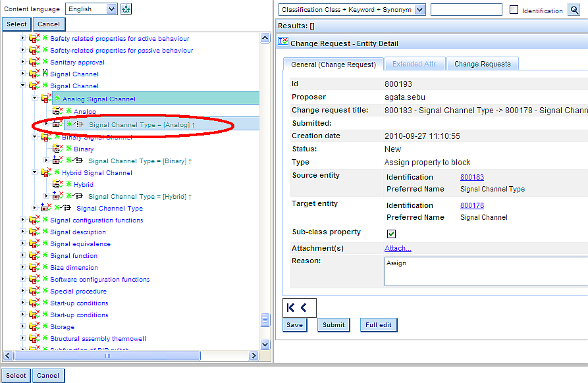Uncheck the Sub-class property checkbox
588x383 pixels.
(391, 234)
